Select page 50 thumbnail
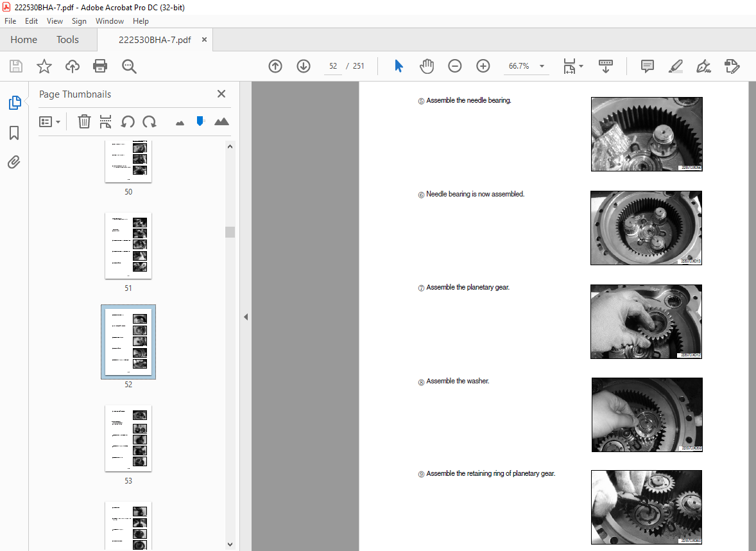Image resolution: width=756 pixels, height=551 pixels. click(x=128, y=161)
